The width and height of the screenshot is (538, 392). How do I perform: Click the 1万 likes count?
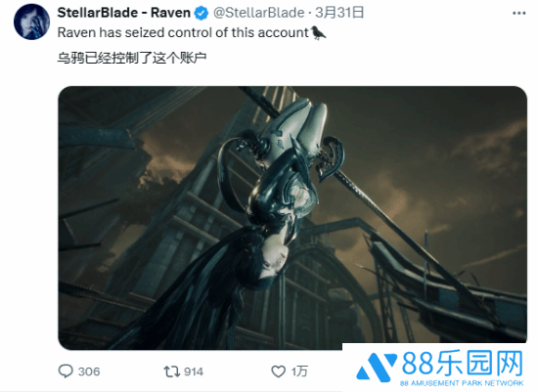click(x=299, y=371)
